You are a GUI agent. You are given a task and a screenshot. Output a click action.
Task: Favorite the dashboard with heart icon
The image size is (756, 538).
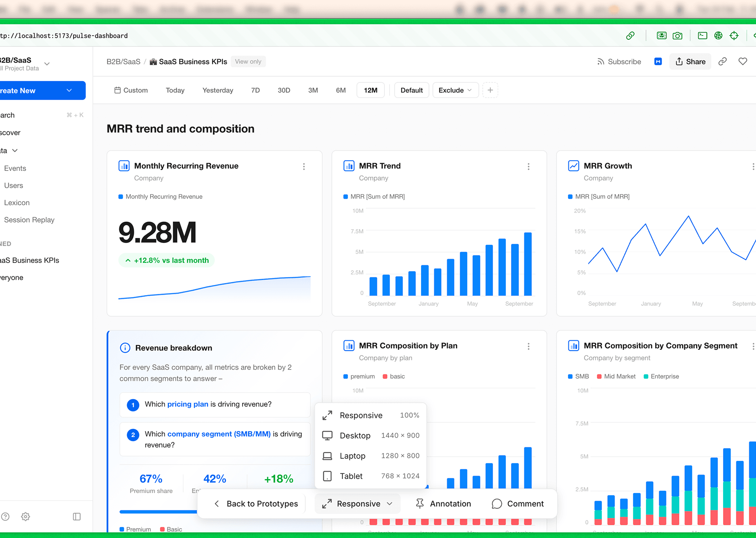(743, 62)
